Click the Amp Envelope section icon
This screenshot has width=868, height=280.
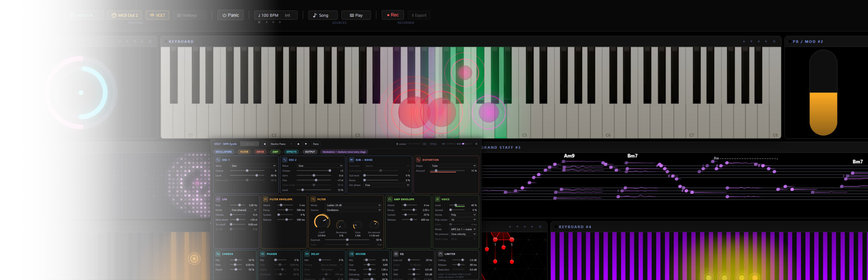tap(390, 199)
